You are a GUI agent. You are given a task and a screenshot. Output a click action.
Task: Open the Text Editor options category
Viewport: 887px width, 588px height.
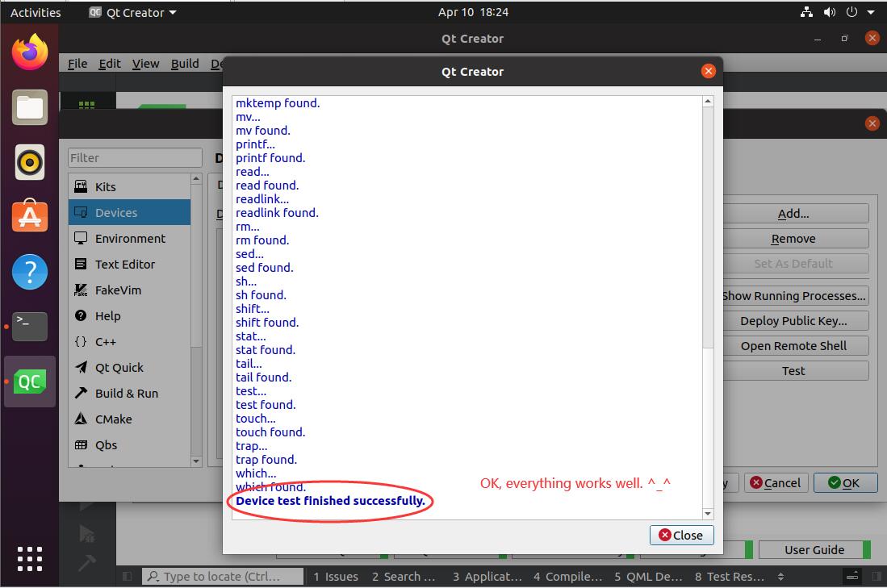(130, 264)
